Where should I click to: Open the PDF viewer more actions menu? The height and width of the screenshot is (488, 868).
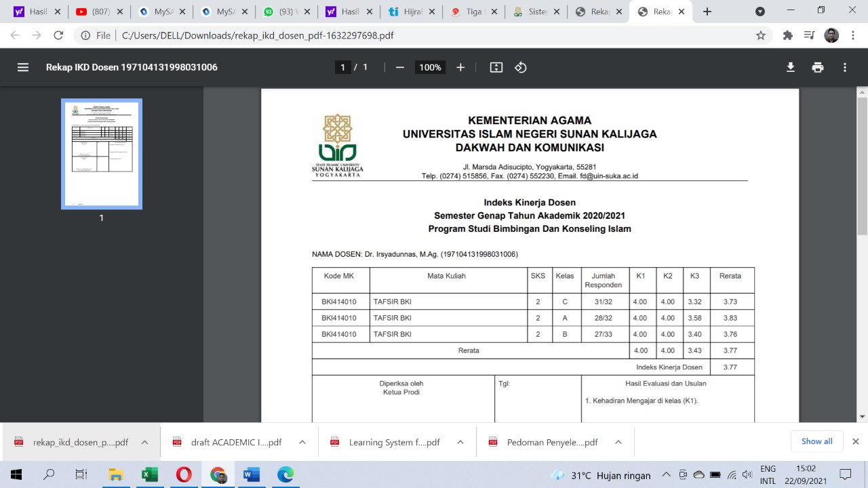845,67
